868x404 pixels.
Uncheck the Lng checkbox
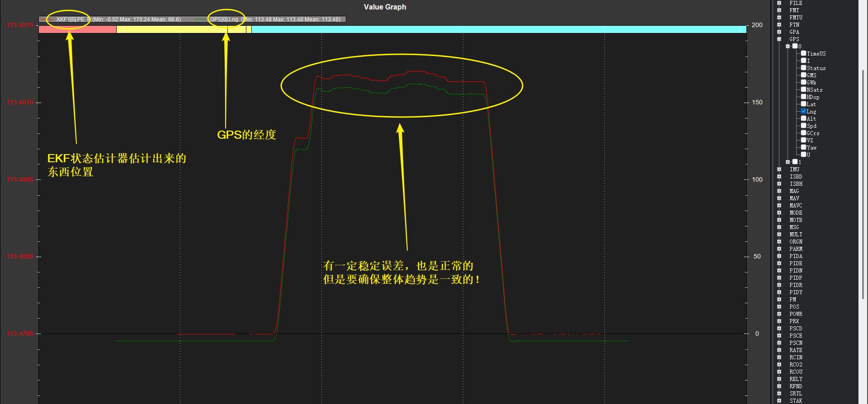(803, 111)
